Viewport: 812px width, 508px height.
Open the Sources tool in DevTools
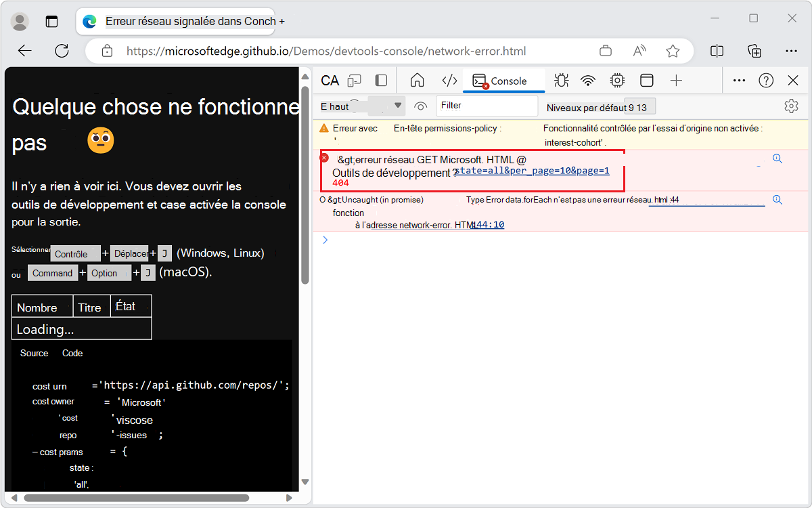tap(449, 80)
